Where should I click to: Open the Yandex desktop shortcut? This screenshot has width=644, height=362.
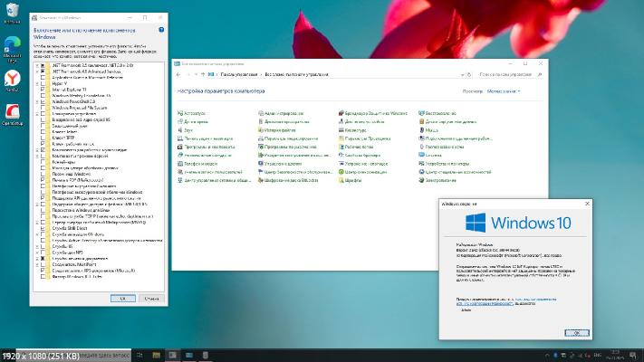13,81
